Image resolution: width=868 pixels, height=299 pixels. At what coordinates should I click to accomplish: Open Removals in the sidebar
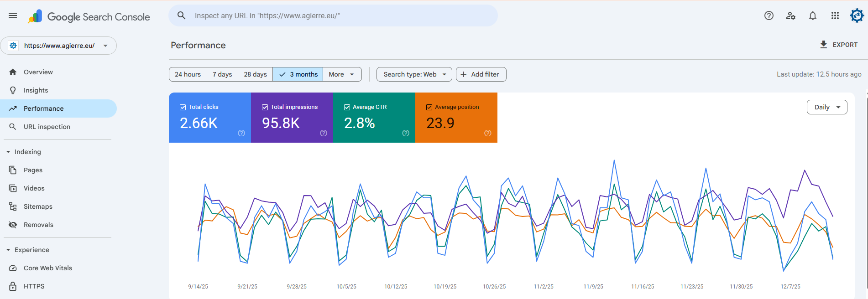click(x=58, y=225)
